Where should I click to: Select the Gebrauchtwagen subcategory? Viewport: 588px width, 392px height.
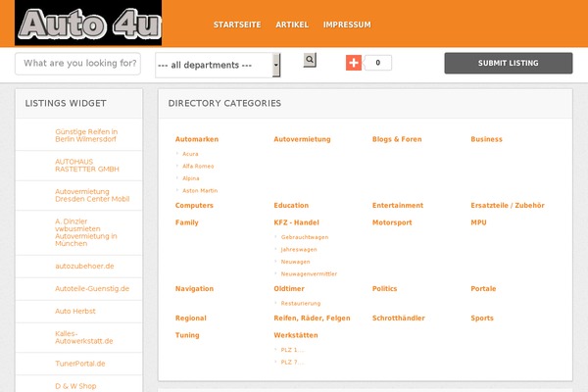[305, 237]
